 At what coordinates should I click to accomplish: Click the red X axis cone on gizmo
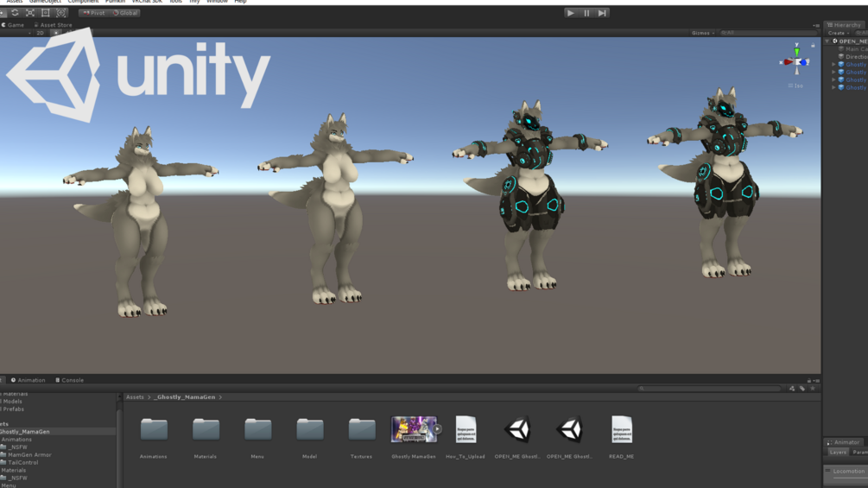789,62
